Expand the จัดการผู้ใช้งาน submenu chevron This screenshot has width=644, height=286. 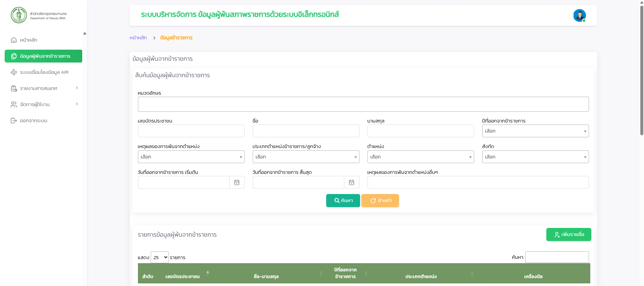(x=77, y=104)
